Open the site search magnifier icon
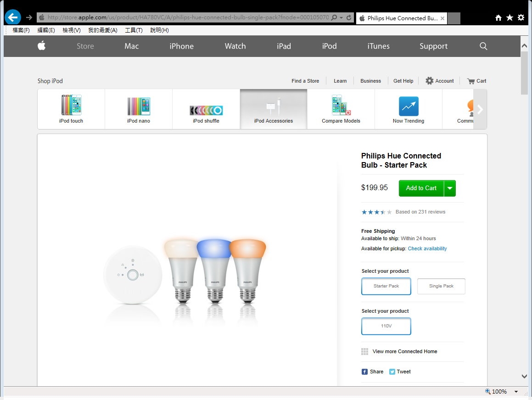Screen dimensions: 532x400 pos(483,46)
